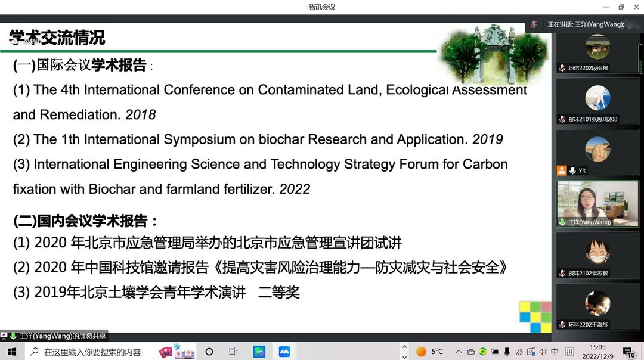Screen dimensions: 644x360
Task: Click the microphone icon beside YR
Action: [x=572, y=170]
